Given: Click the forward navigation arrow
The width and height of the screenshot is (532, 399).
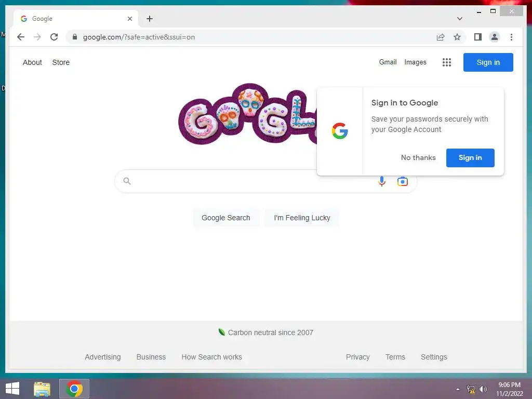Looking at the screenshot, I should pos(37,37).
